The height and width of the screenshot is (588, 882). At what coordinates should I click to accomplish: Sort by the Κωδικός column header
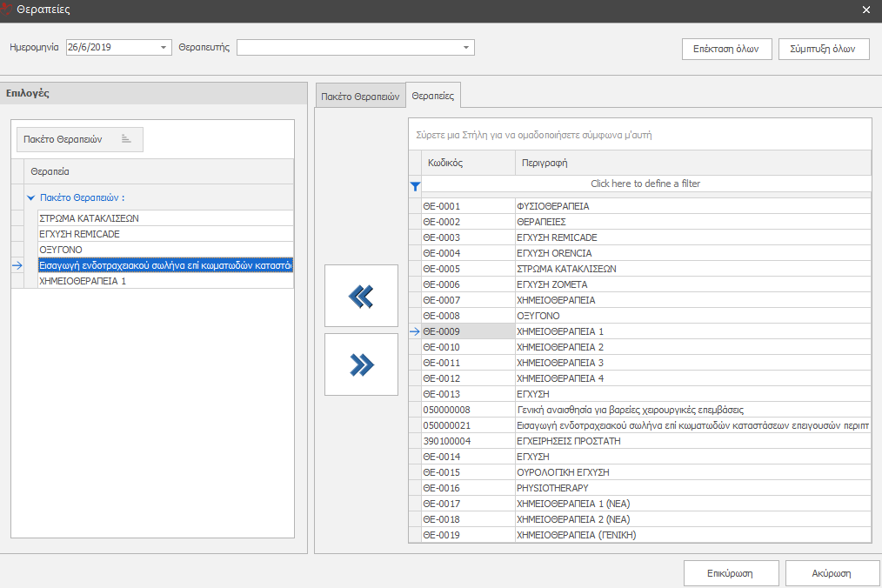click(x=468, y=163)
